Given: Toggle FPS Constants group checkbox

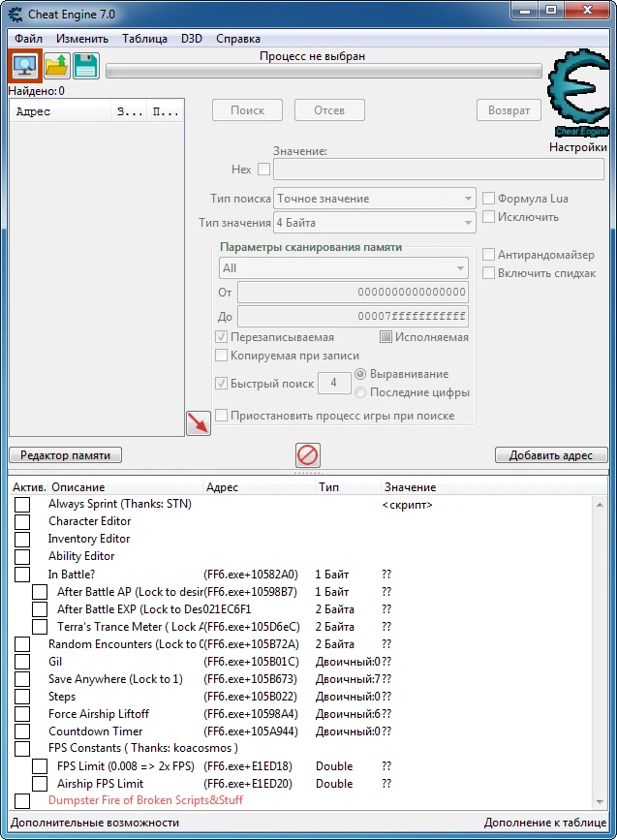Looking at the screenshot, I should (x=22, y=749).
